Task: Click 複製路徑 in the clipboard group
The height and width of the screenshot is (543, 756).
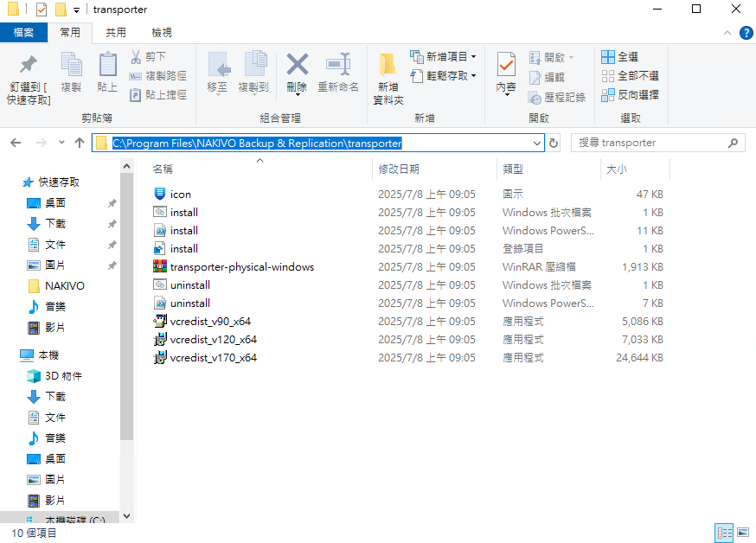Action: click(157, 76)
